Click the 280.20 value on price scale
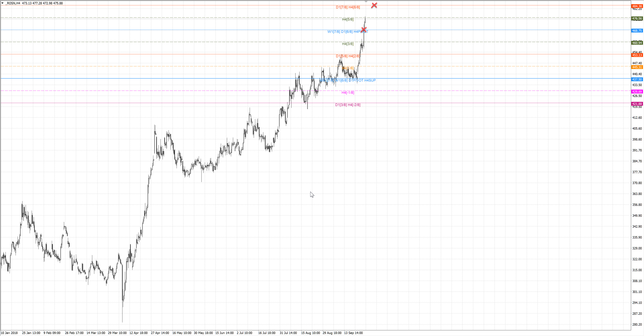 point(637,324)
